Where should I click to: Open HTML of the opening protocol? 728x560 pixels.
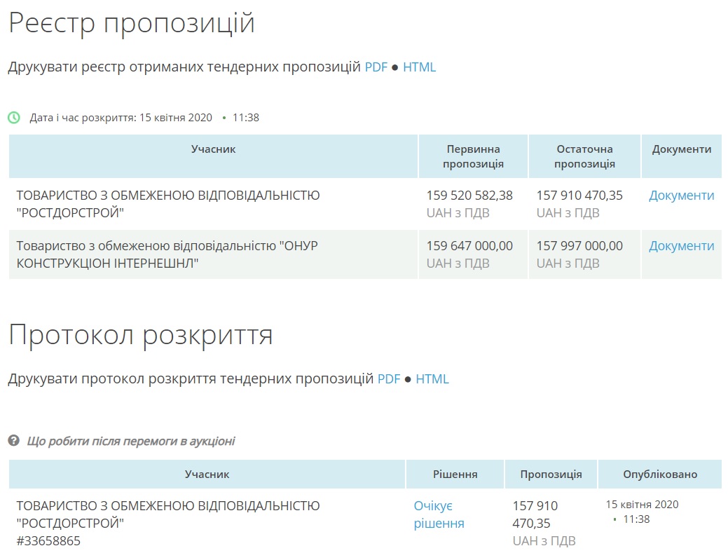[x=432, y=379]
